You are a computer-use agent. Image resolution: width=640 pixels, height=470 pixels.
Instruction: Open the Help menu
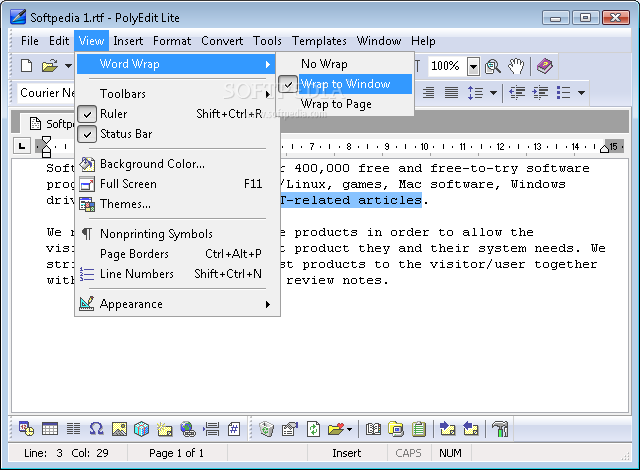[423, 41]
